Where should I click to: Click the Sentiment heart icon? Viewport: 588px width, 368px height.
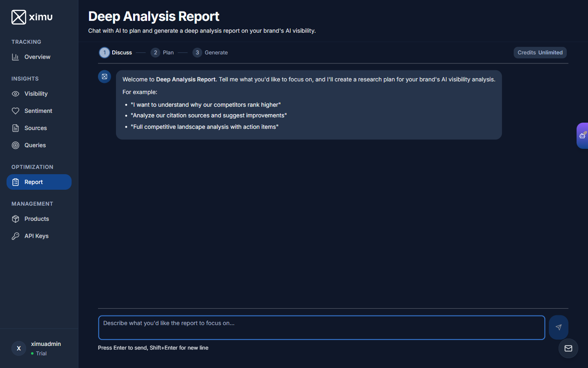(16, 111)
